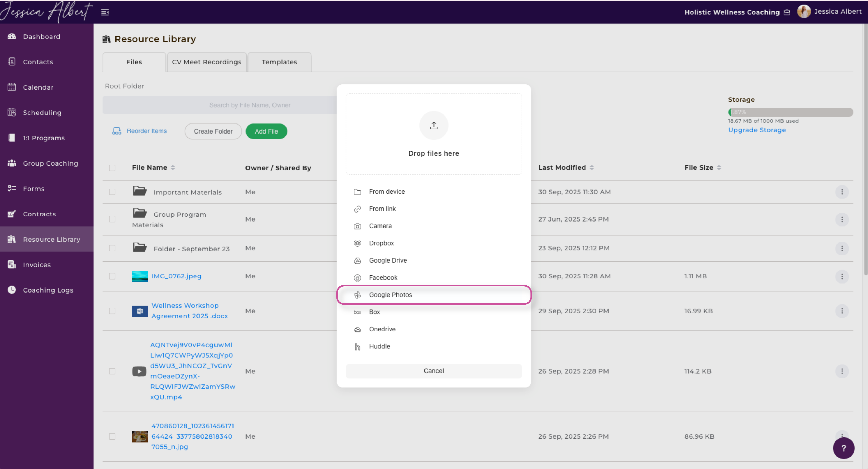Select checkbox for IMG_0762.jpeg
The width and height of the screenshot is (868, 469).
click(x=112, y=276)
